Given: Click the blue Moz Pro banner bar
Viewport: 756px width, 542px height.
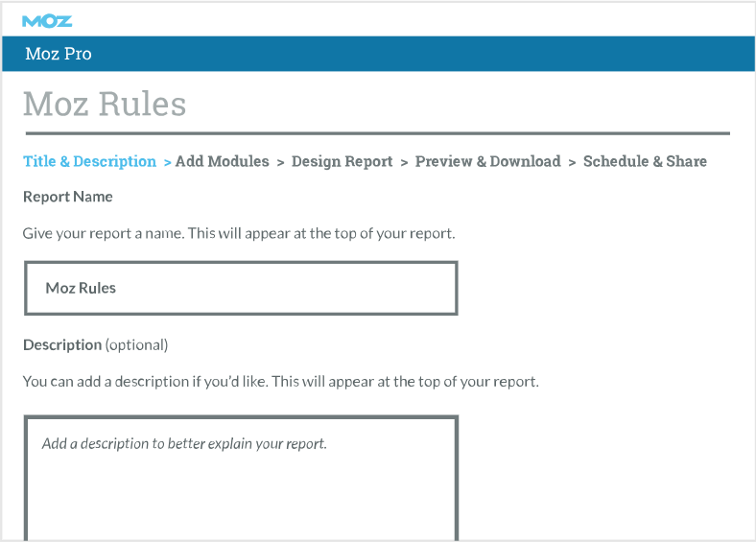Looking at the screenshot, I should (379, 54).
